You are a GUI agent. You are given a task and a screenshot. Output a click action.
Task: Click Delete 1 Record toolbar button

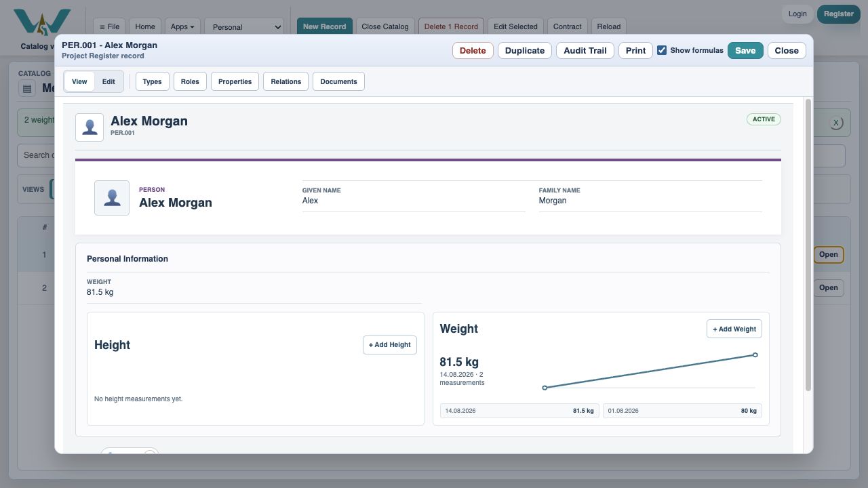point(451,26)
